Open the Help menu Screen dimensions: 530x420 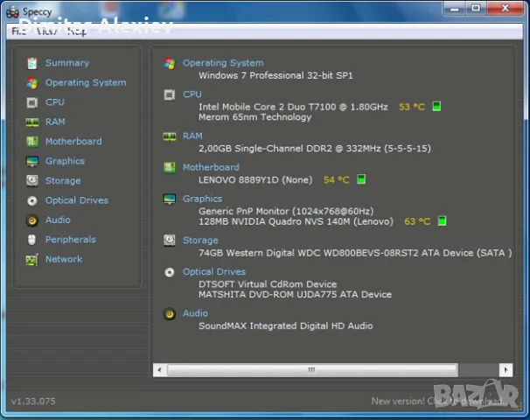tap(77, 31)
